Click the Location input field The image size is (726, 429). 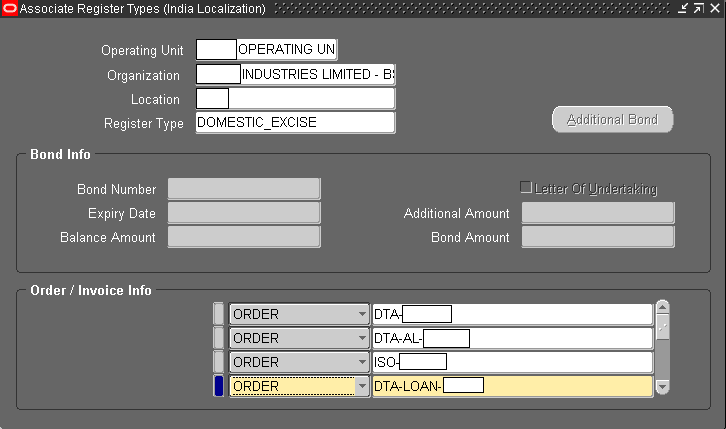coord(295,99)
